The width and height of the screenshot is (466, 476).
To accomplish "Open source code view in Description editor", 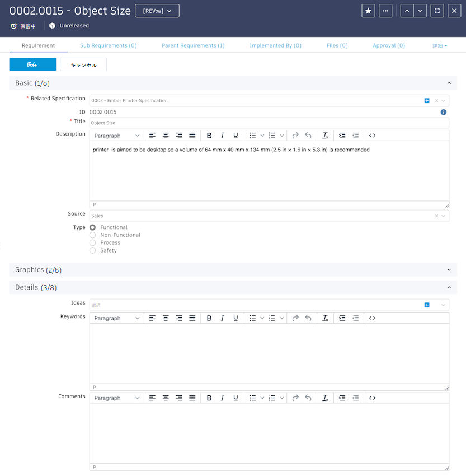I will [373, 136].
